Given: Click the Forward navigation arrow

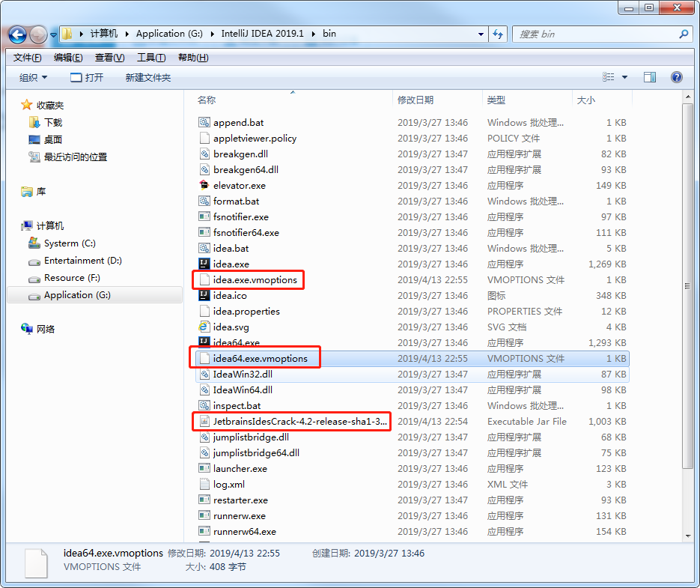Looking at the screenshot, I should tap(38, 34).
